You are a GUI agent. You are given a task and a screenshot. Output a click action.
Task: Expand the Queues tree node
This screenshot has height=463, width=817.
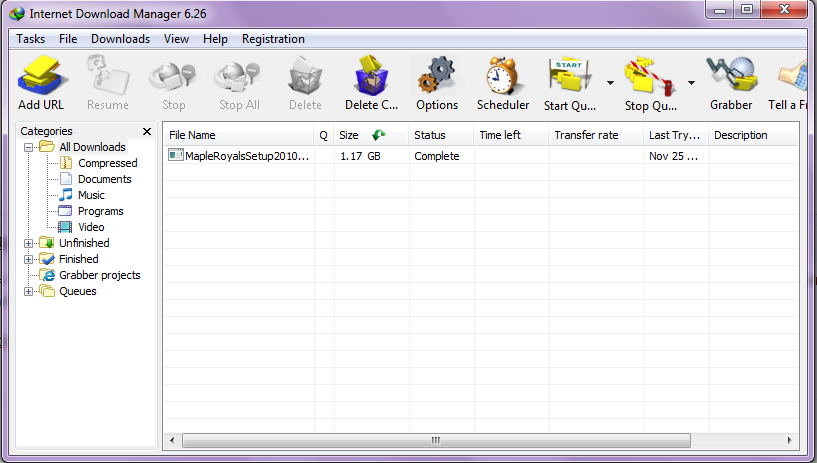[29, 291]
